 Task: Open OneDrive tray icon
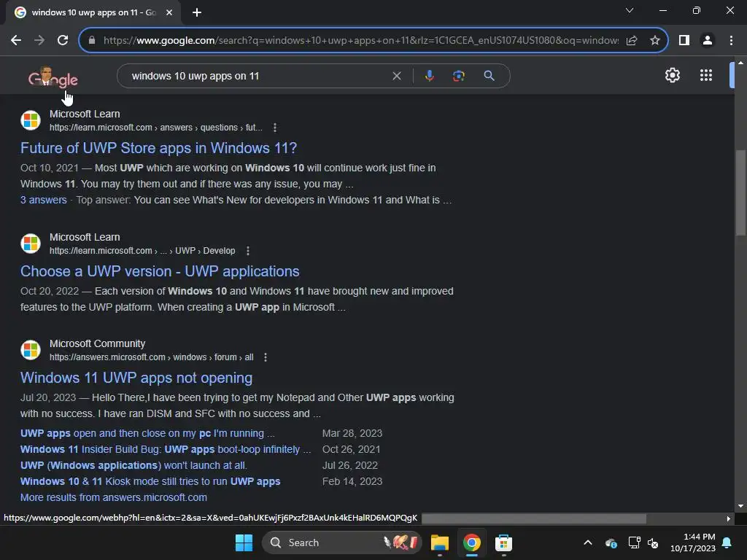[x=611, y=542]
